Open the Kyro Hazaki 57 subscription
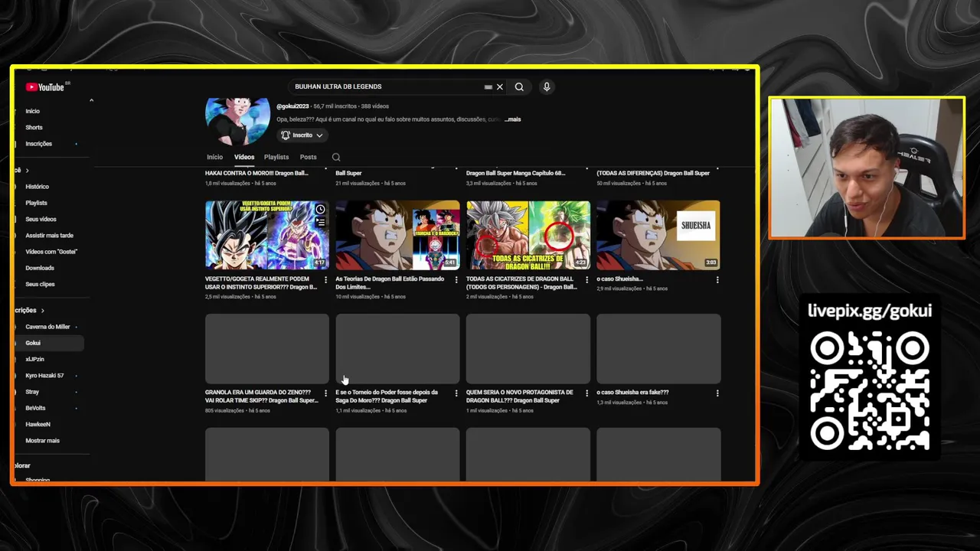The width and height of the screenshot is (980, 551). pos(44,376)
